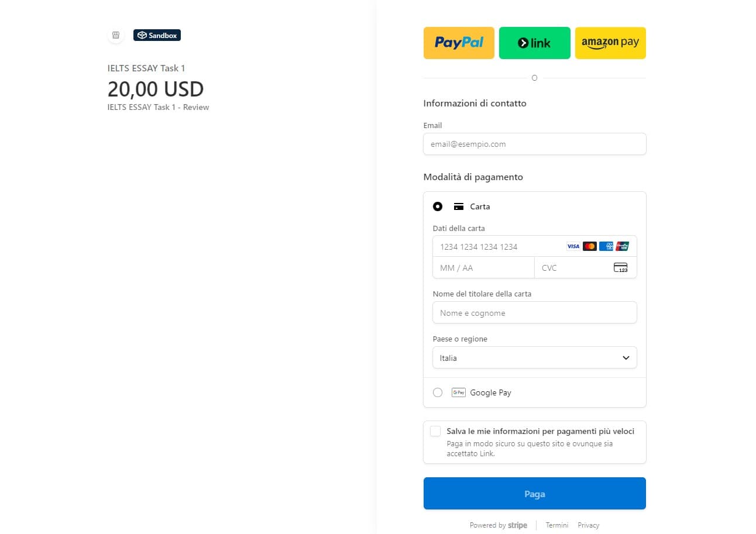Click the card number field
The width and height of the screenshot is (756, 534).
pos(497,246)
